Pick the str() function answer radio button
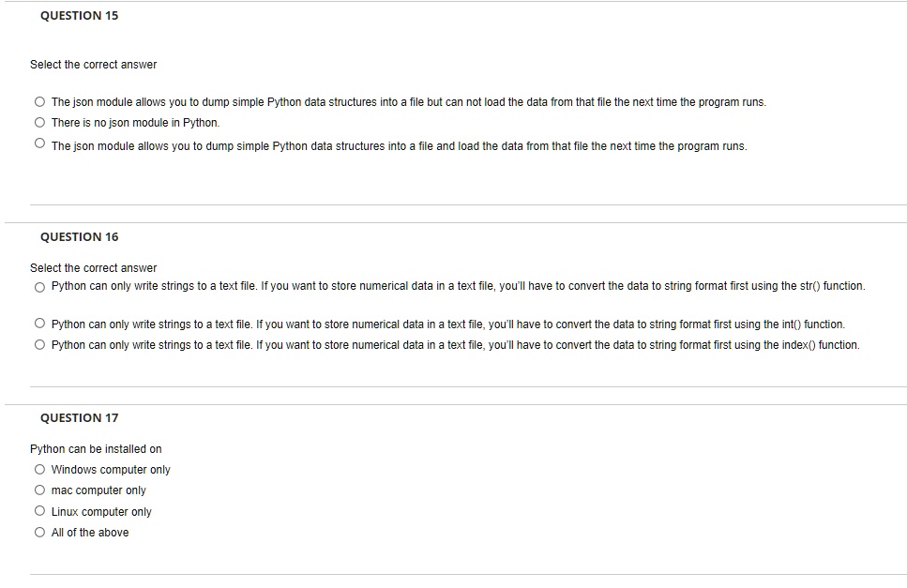Screen dimensions: 907x588 (39, 287)
